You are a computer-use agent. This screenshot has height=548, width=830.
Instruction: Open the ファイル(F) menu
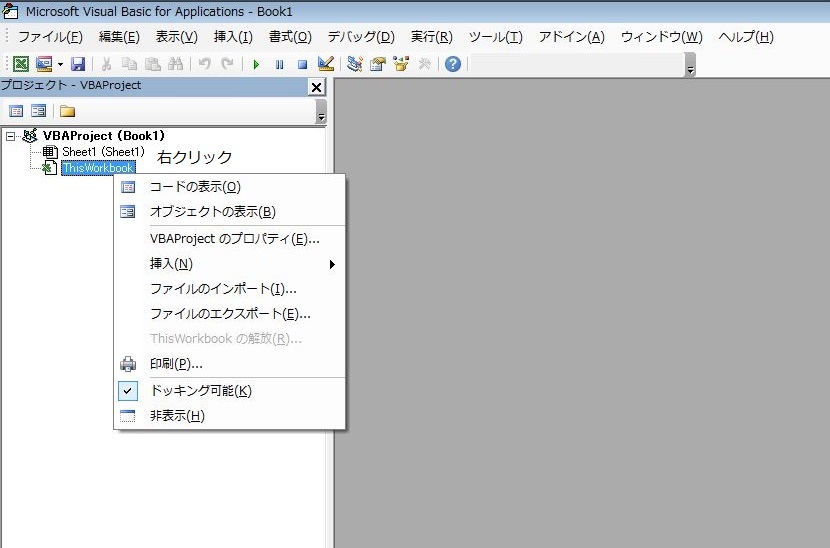click(x=50, y=37)
